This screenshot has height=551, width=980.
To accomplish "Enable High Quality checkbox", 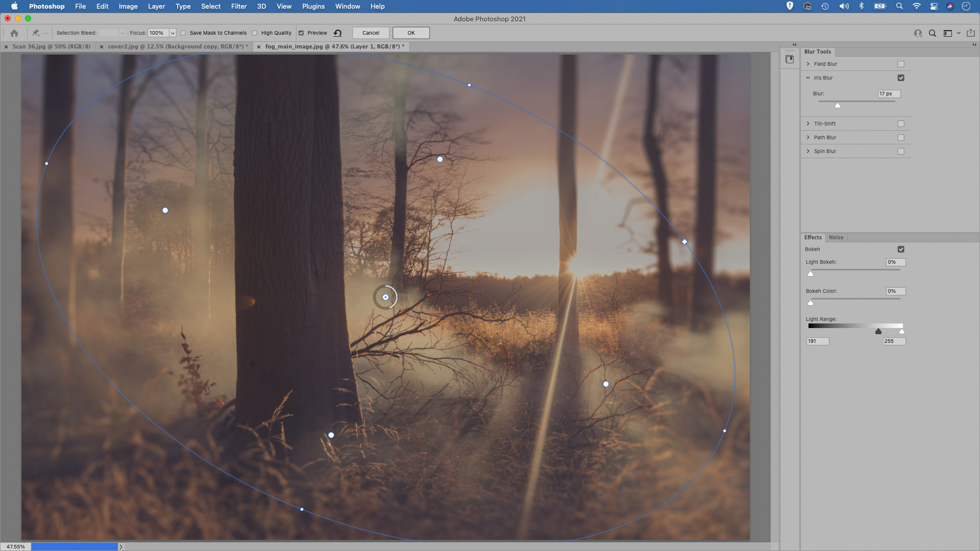I will [255, 33].
